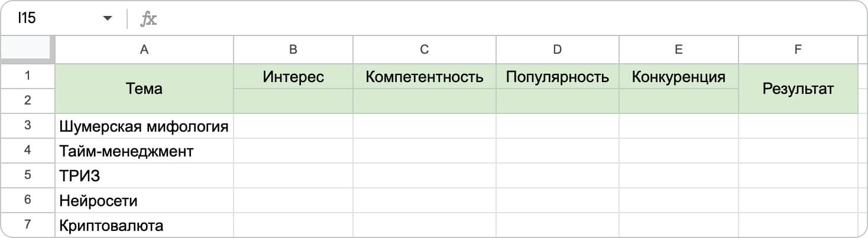Select the Результат header cell
The height and width of the screenshot is (238, 868).
point(798,89)
